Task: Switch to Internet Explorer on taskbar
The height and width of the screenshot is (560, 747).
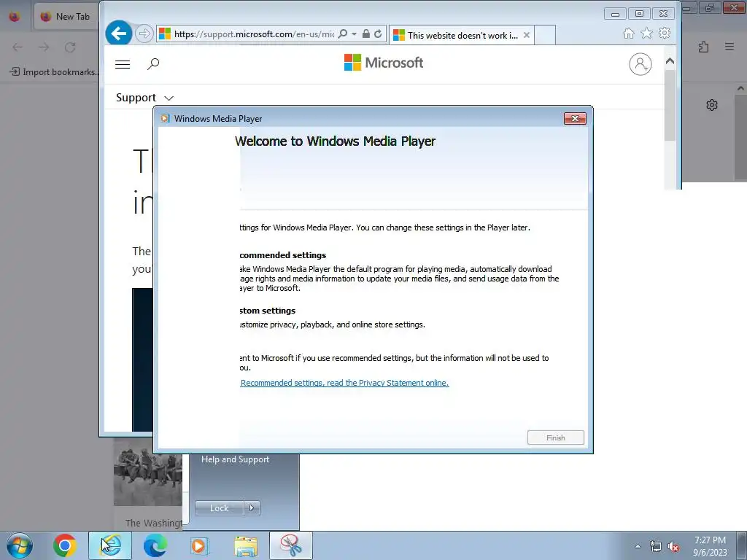Action: click(110, 545)
